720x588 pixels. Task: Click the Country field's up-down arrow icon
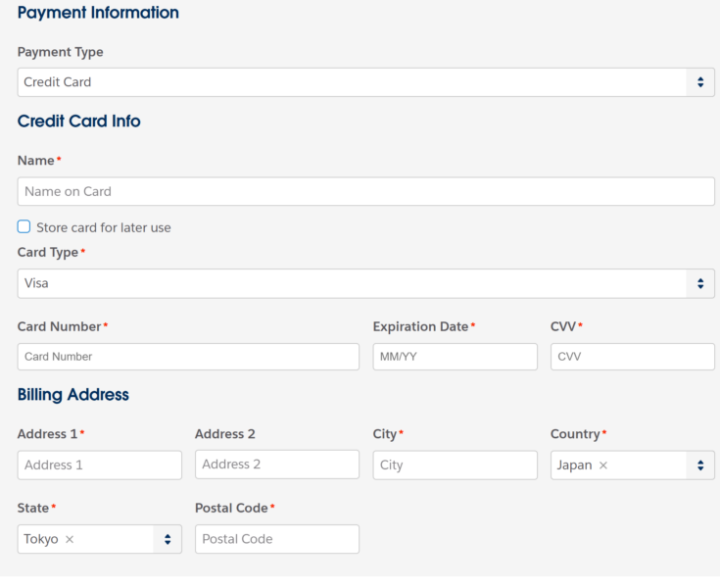coord(699,465)
